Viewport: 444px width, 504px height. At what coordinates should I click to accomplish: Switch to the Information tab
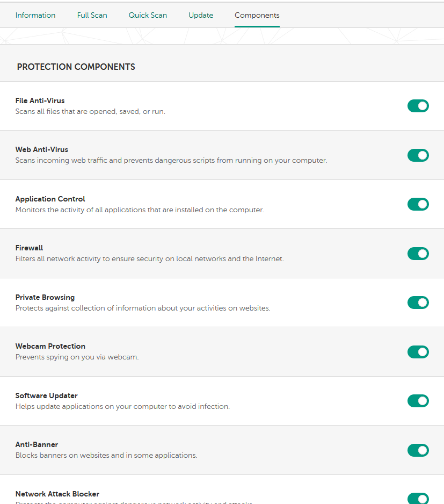[x=35, y=15]
